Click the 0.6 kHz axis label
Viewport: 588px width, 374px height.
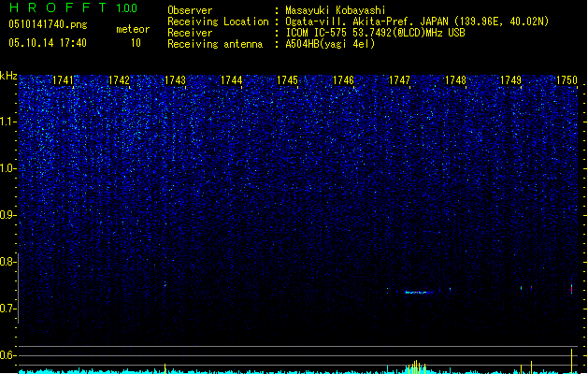[x=7, y=355]
